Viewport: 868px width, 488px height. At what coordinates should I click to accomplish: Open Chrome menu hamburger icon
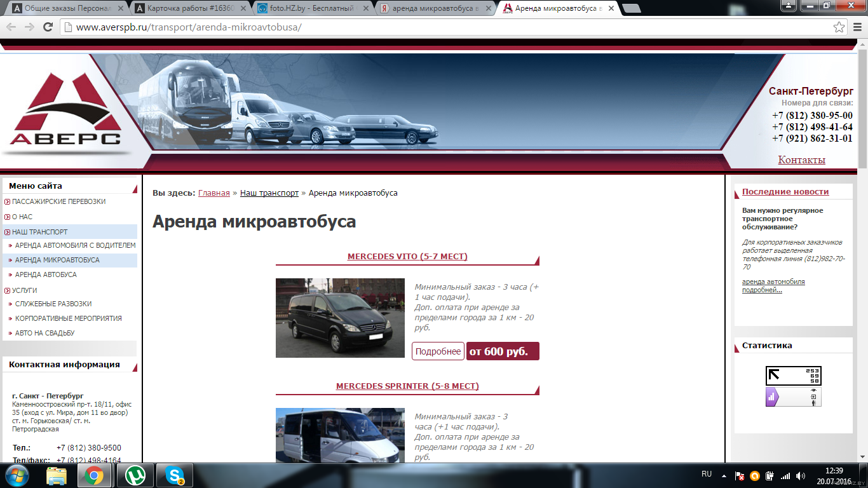857,27
